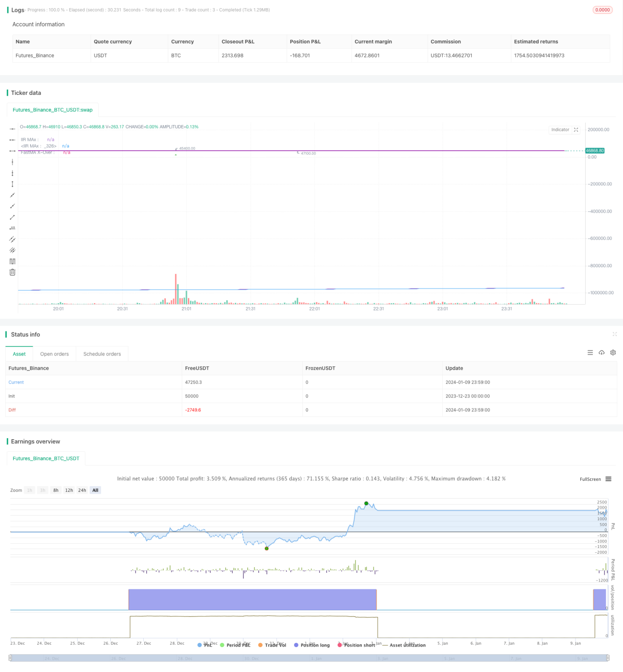
Task: Select the Fibonacci horizontal lines tool
Action: [x=12, y=261]
